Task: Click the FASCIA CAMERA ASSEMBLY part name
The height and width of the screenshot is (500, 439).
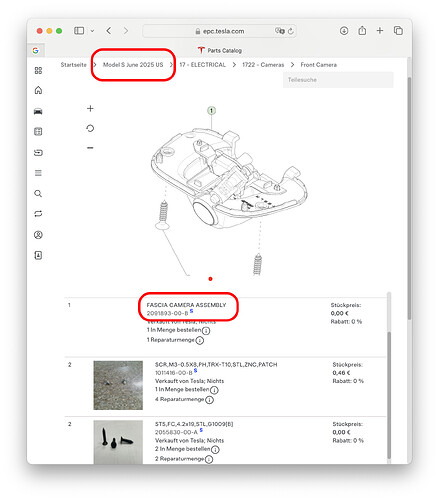Action: [x=186, y=305]
